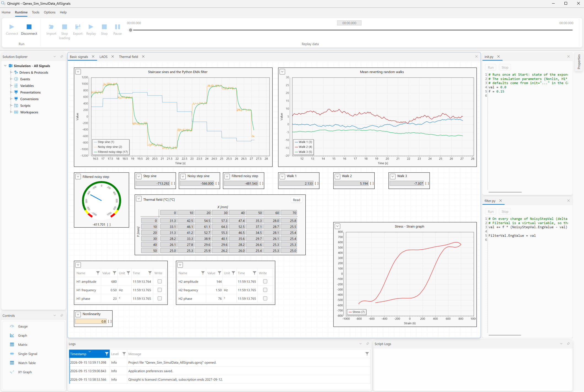Open the Options menu
The image size is (584, 392).
click(x=50, y=12)
